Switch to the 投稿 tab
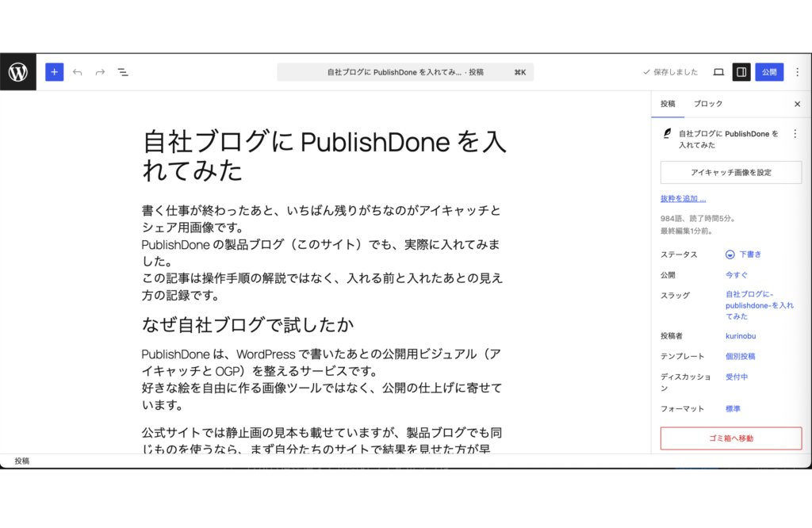Viewport: 812px width, 528px height. tap(668, 104)
